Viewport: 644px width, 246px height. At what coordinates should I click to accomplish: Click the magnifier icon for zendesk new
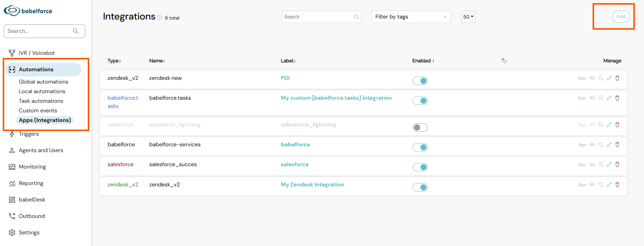click(601, 78)
